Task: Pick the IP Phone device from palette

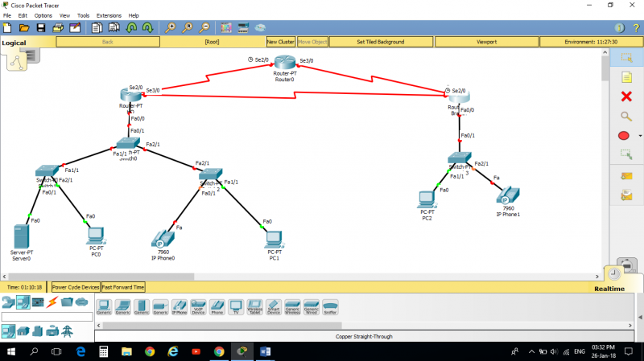Action: [x=179, y=307]
